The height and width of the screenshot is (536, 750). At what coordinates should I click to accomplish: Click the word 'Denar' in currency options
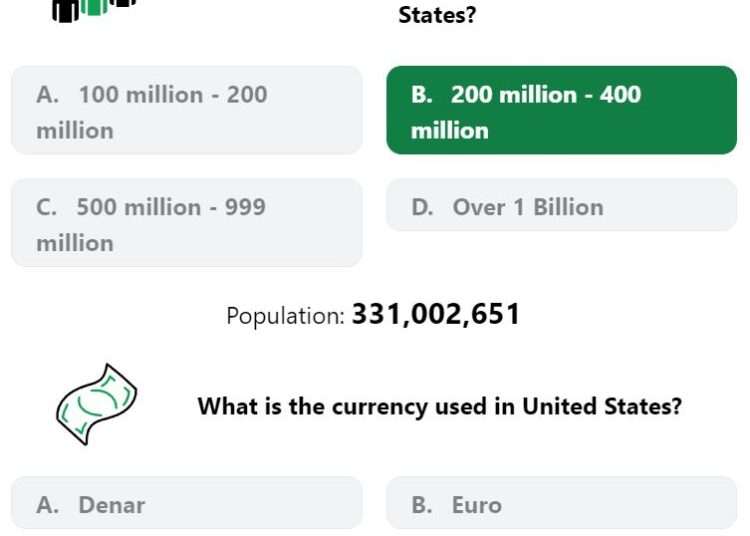[111, 505]
